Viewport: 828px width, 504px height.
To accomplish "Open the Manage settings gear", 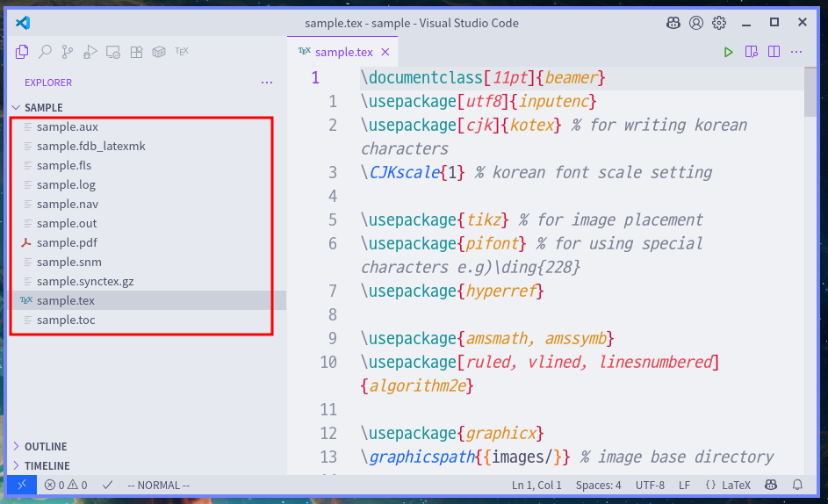I will coord(719,23).
